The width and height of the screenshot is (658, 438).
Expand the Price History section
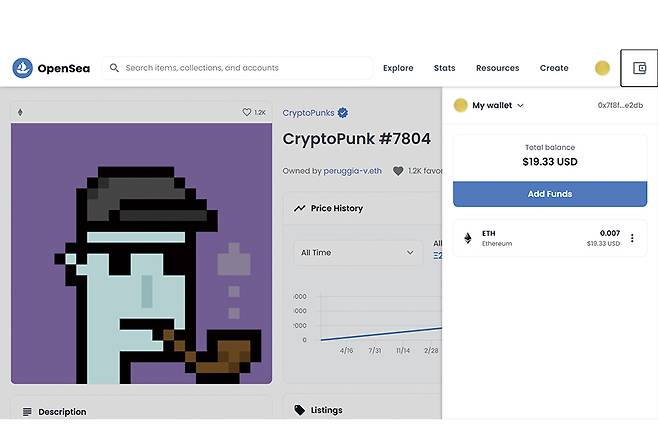tap(363, 208)
